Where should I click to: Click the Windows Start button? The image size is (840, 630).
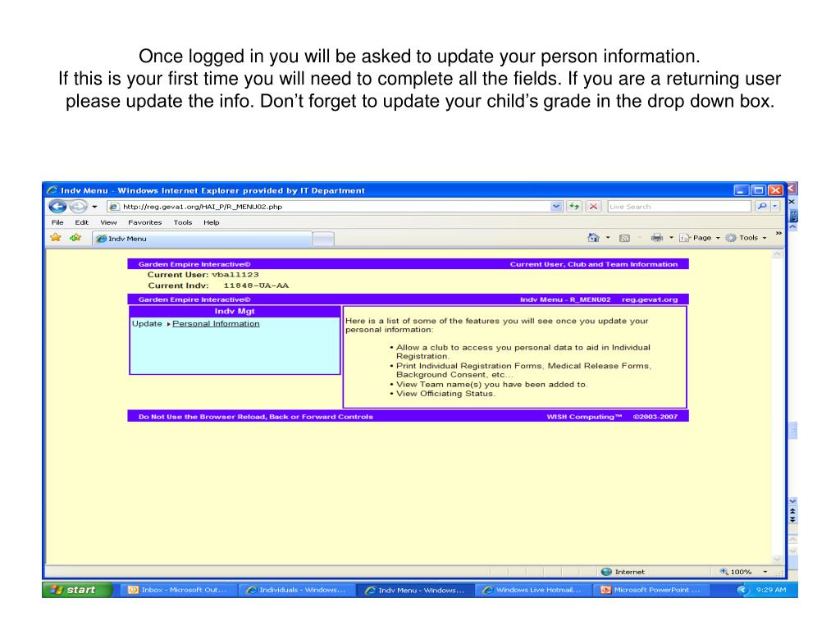pyautogui.click(x=77, y=590)
